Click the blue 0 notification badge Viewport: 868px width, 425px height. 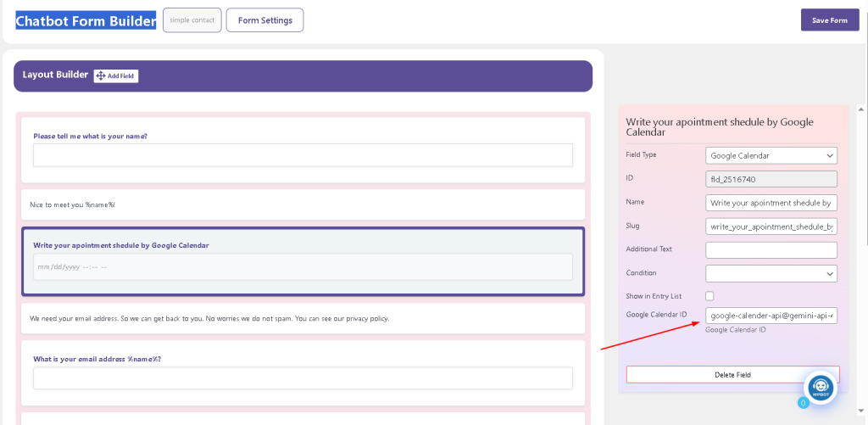(802, 403)
